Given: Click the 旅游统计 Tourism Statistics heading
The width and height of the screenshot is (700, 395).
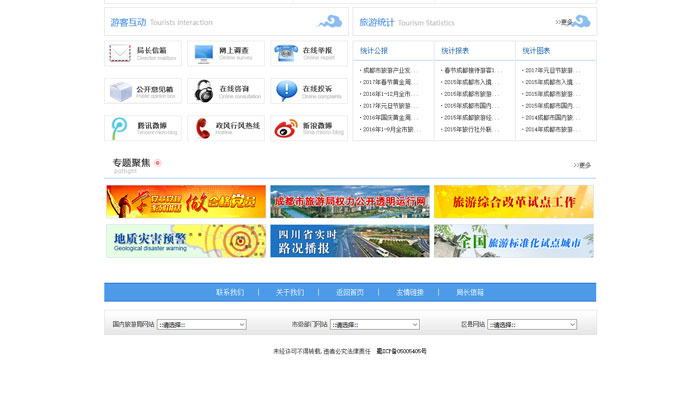Looking at the screenshot, I should 407,22.
